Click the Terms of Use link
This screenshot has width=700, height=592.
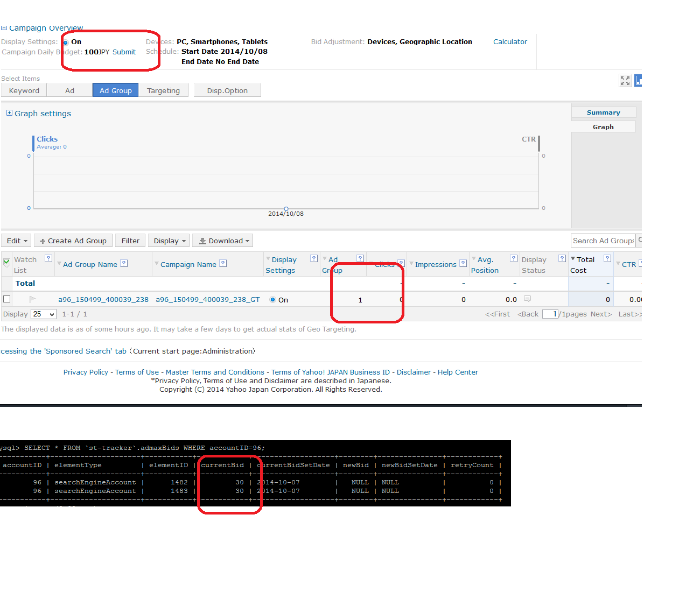pos(137,372)
